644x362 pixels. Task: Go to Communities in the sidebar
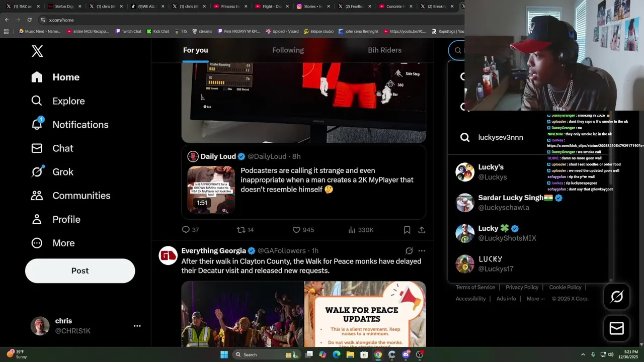point(70,195)
